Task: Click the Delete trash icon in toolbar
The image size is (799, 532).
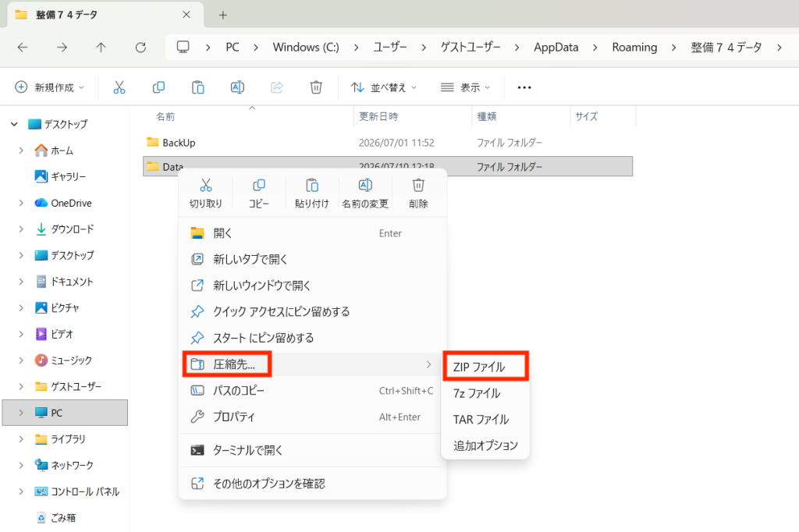Action: 316,87
